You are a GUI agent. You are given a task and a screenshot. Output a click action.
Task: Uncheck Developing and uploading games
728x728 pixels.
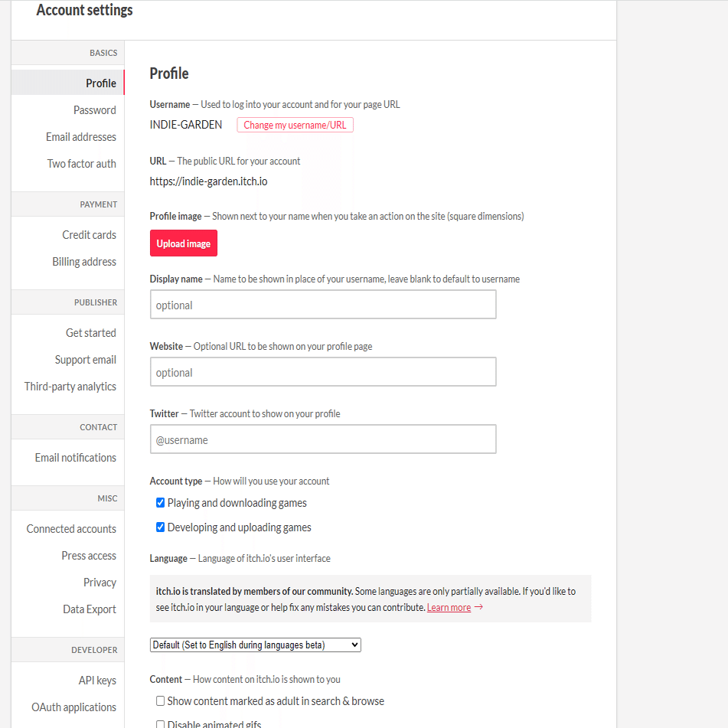click(161, 527)
